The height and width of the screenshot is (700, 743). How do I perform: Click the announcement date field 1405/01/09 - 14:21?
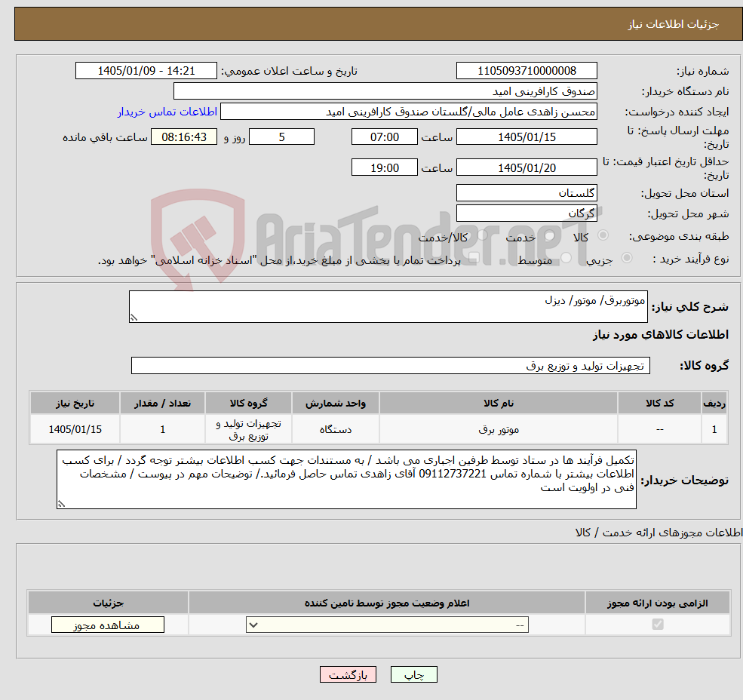(146, 71)
